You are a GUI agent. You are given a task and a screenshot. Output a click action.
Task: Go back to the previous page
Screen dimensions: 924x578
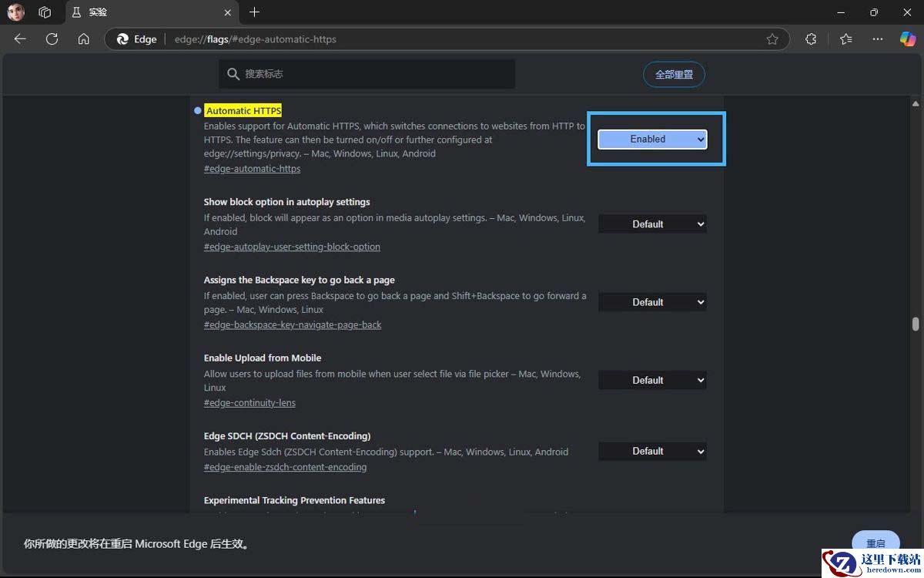pos(20,39)
